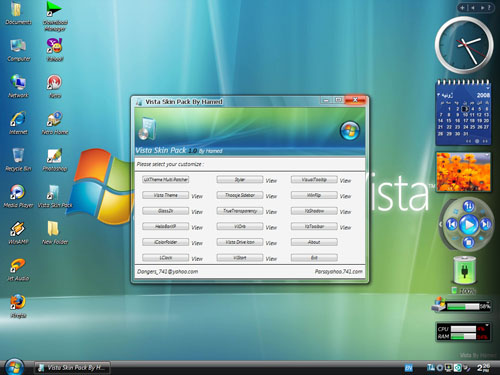Click the Styler button
Image resolution: width=500 pixels, height=375 pixels.
click(240, 180)
